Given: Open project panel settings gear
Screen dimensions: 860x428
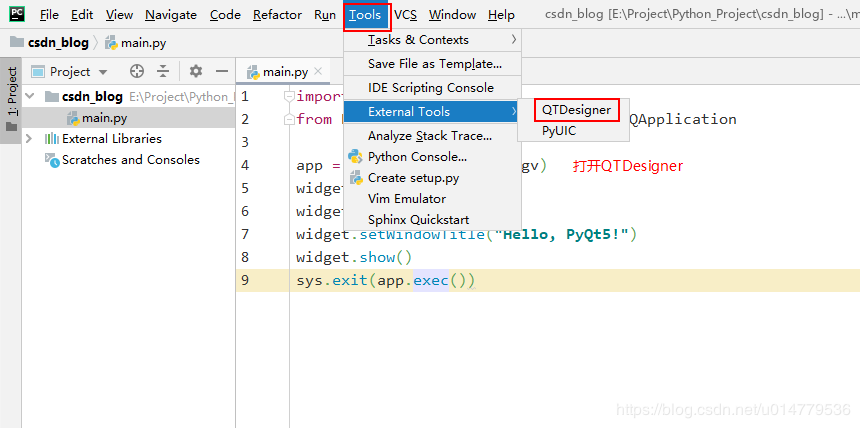Looking at the screenshot, I should coord(196,71).
